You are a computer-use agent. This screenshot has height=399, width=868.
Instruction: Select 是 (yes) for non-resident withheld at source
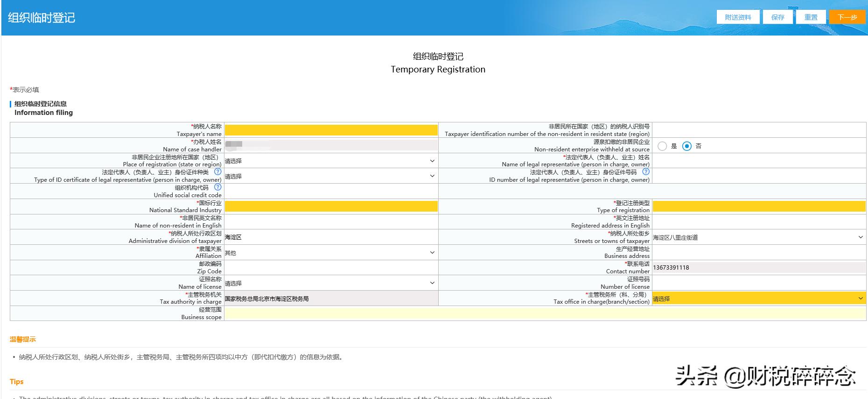point(662,146)
